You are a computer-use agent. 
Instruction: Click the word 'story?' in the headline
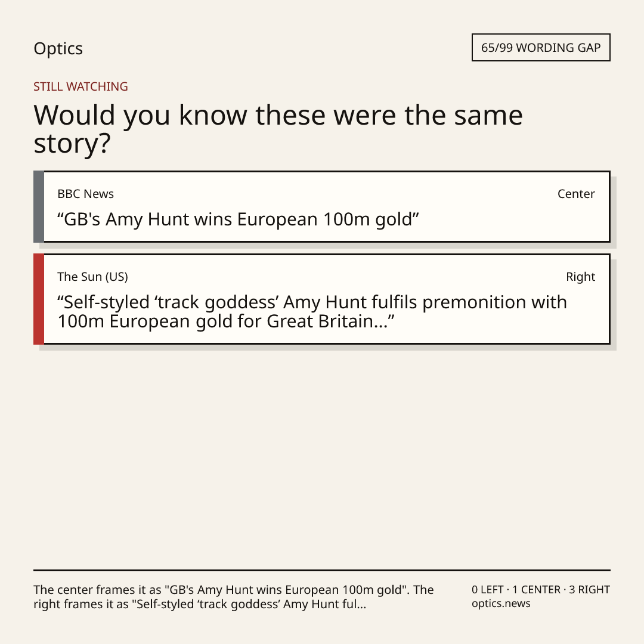72,144
